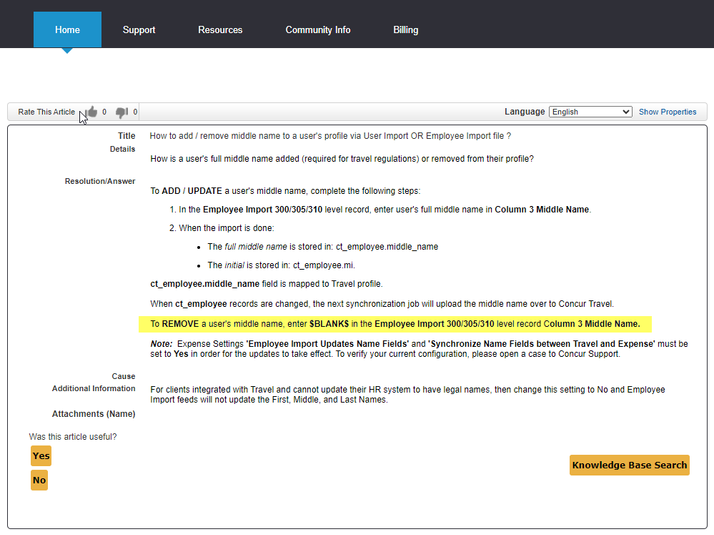Image resolution: width=714 pixels, height=535 pixels.
Task: Click 'When the import is done' step
Action: (226, 228)
